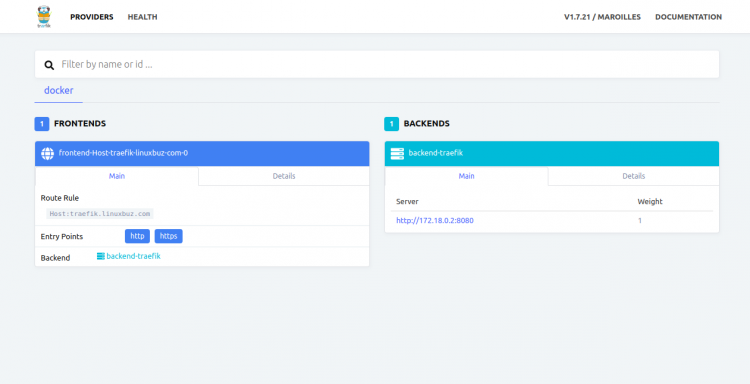
Task: Focus the Filter by name or id field
Action: (x=377, y=65)
